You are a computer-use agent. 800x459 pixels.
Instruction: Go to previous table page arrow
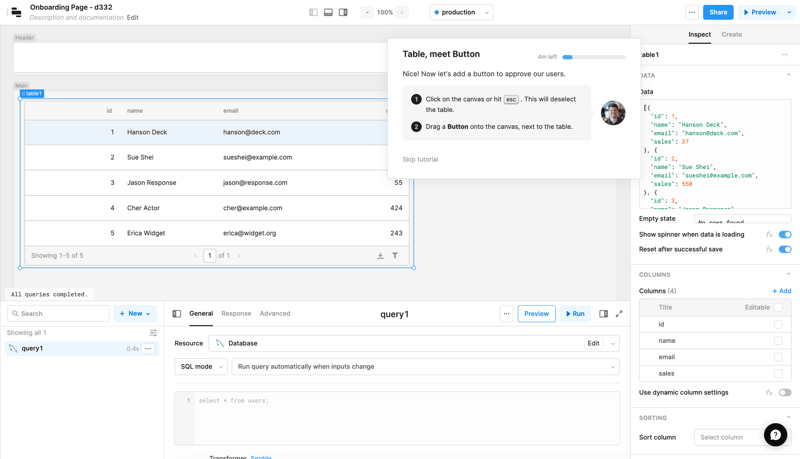(195, 256)
